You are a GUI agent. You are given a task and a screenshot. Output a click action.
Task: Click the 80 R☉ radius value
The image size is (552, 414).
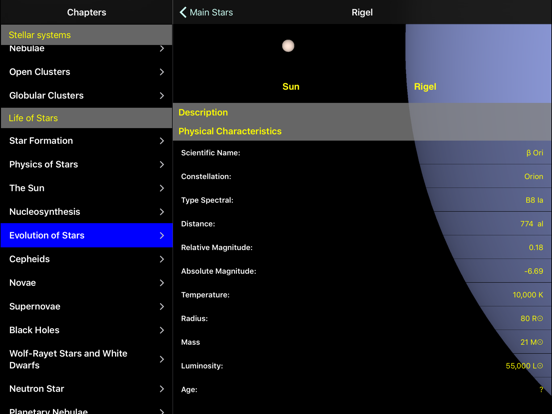point(532,318)
